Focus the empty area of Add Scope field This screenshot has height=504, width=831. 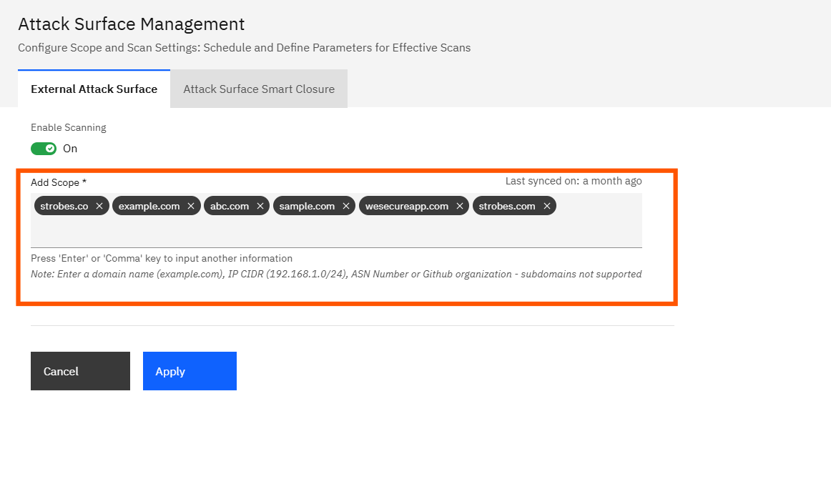click(x=336, y=232)
